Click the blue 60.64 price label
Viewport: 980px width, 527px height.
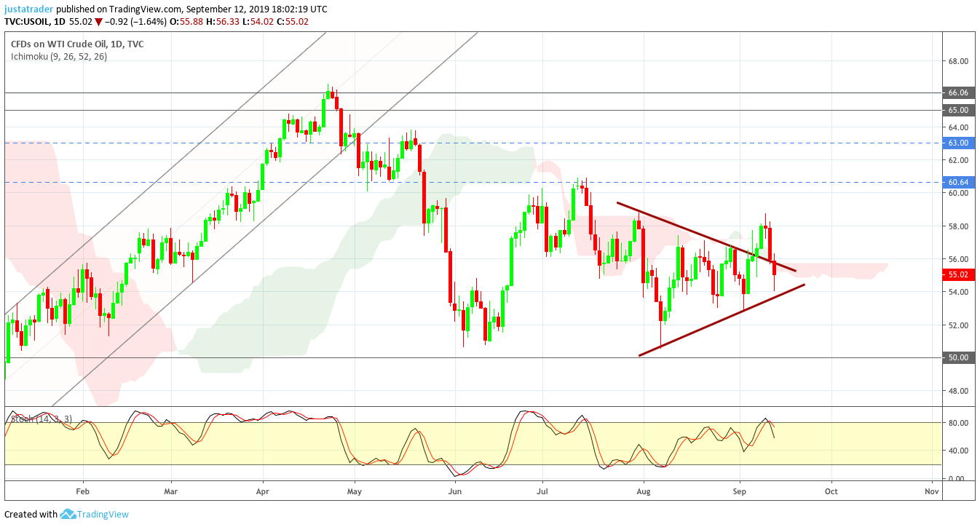[x=958, y=182]
